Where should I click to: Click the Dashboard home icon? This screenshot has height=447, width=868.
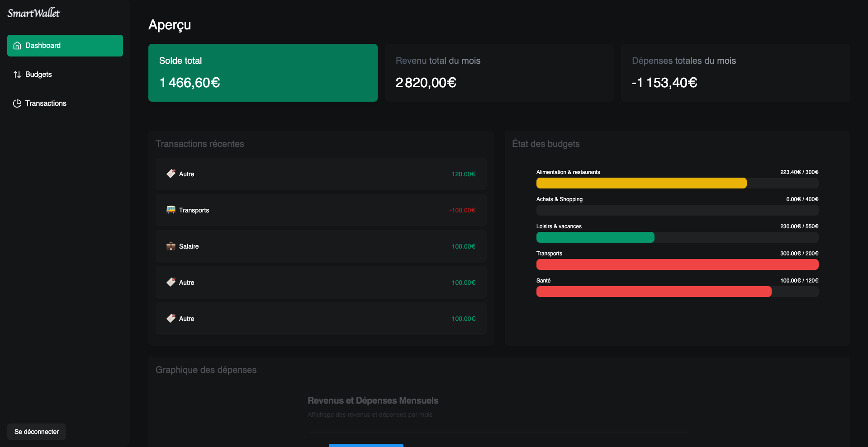click(17, 46)
